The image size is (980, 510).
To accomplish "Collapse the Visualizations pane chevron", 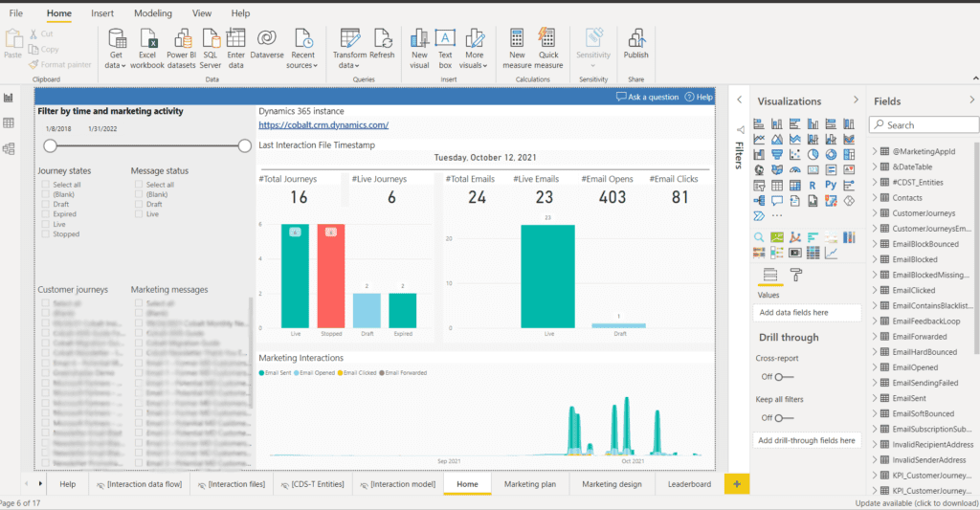I will [856, 100].
